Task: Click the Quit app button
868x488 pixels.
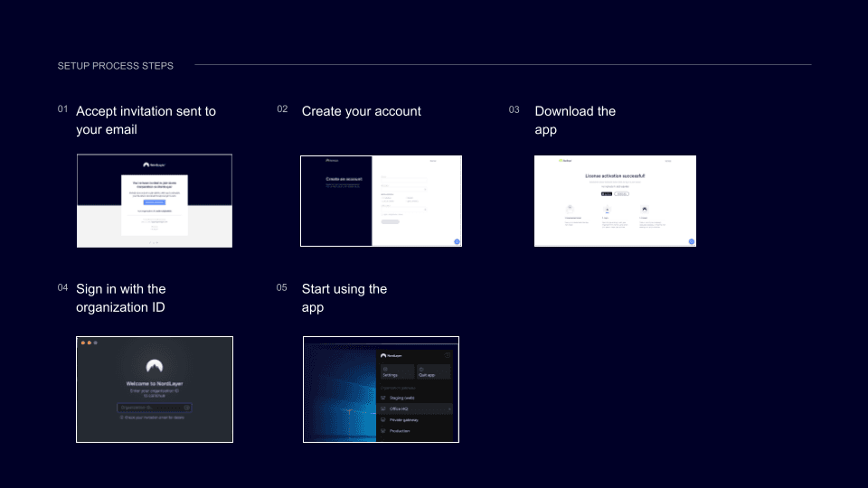Action: coord(433,371)
